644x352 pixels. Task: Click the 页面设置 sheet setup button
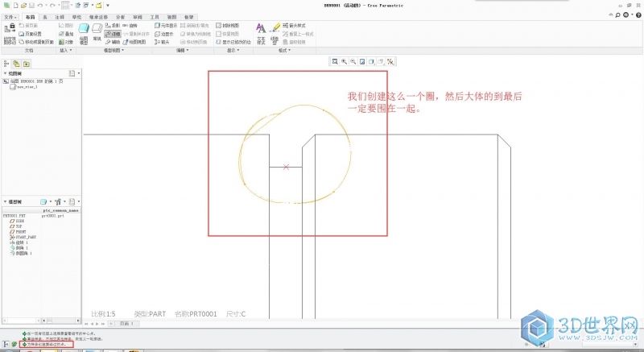click(31, 34)
